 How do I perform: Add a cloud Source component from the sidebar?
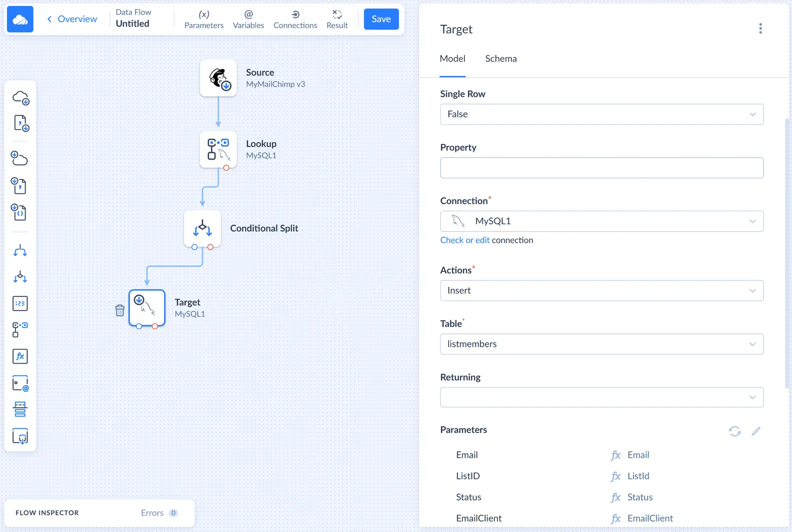(20, 98)
